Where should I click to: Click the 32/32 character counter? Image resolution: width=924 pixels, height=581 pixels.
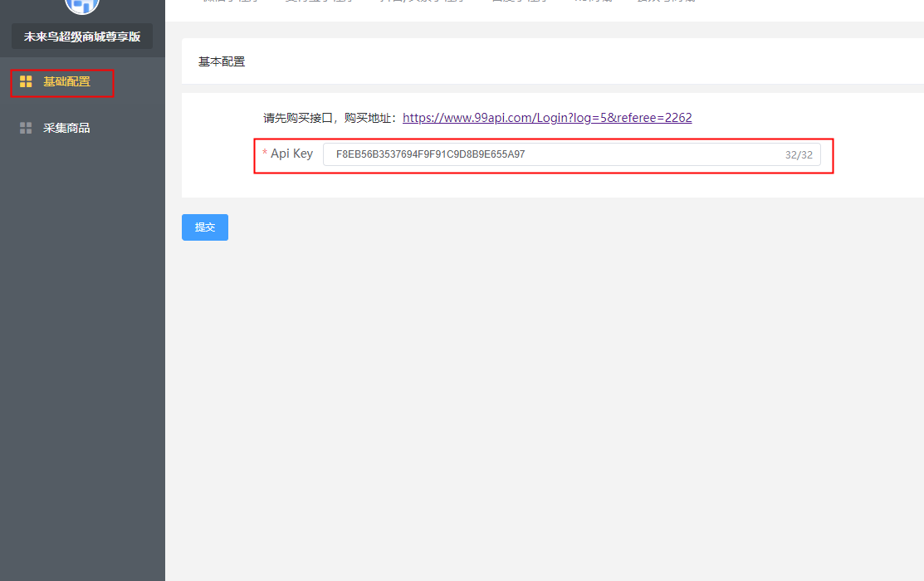coord(799,155)
